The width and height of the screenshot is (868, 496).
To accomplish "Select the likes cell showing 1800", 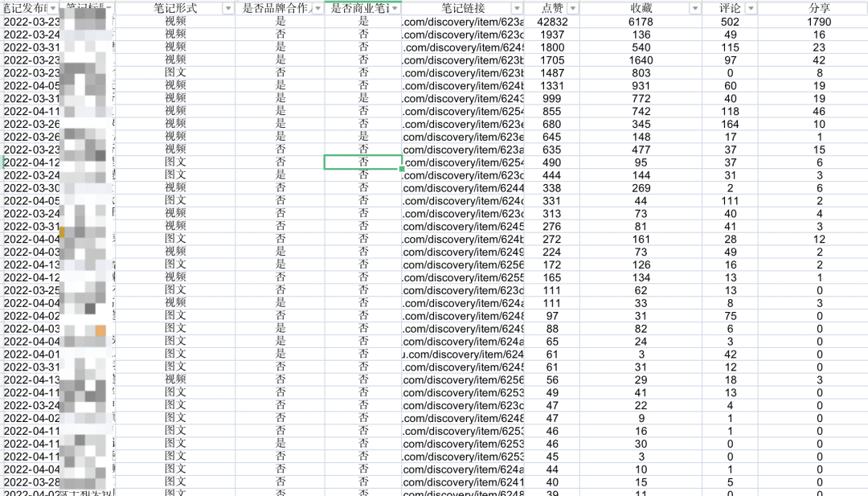I will tap(552, 47).
